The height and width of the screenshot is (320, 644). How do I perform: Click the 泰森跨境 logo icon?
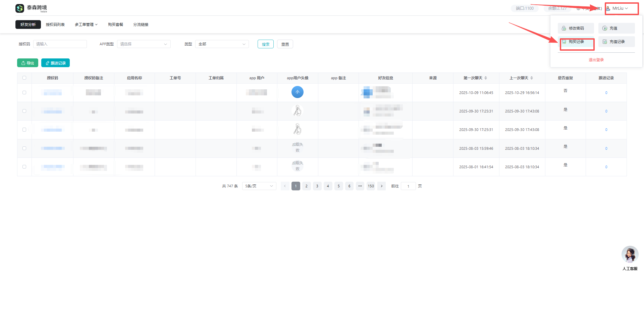pos(20,8)
